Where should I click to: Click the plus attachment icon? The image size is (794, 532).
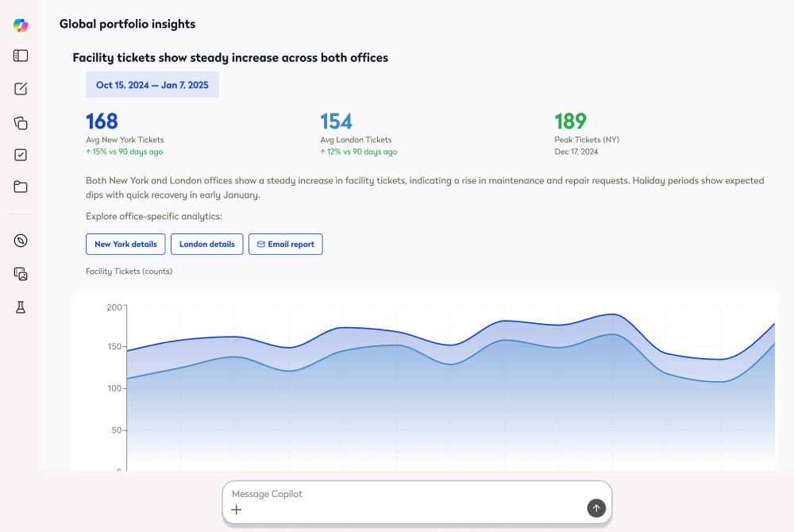[x=236, y=510]
